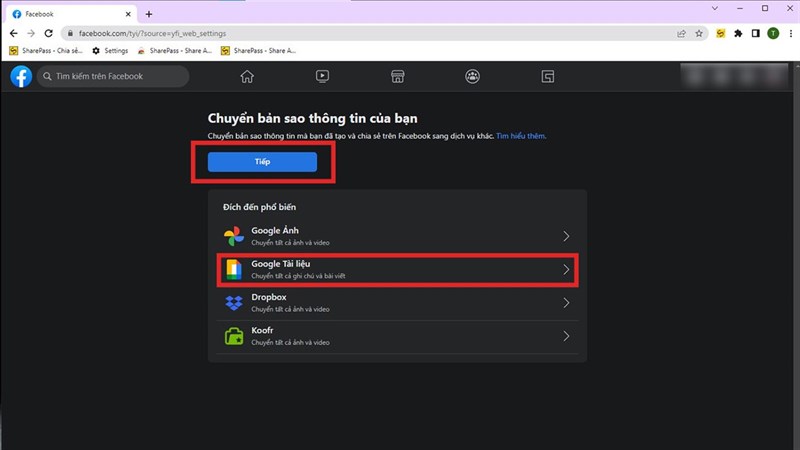Screen dimensions: 800x450
Task: Select the Facebook browser tab
Action: [71, 14]
